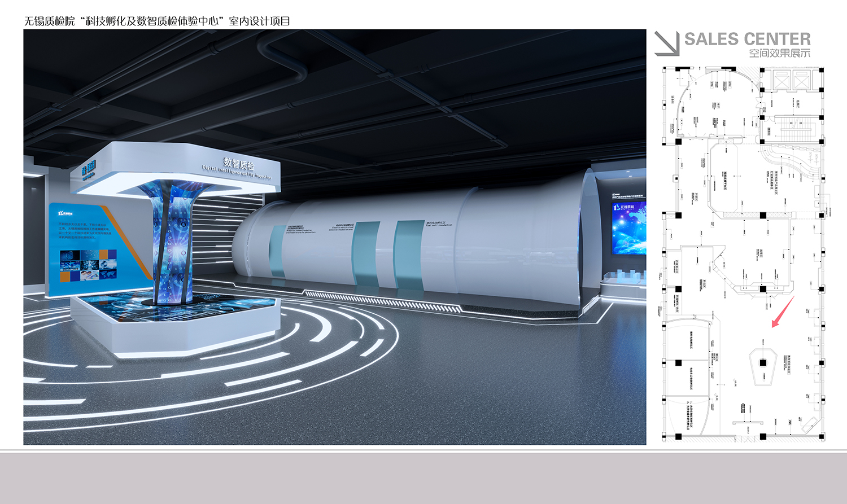Click the SALES CENTER heading text
Screen dimensions: 847x504
(747, 39)
